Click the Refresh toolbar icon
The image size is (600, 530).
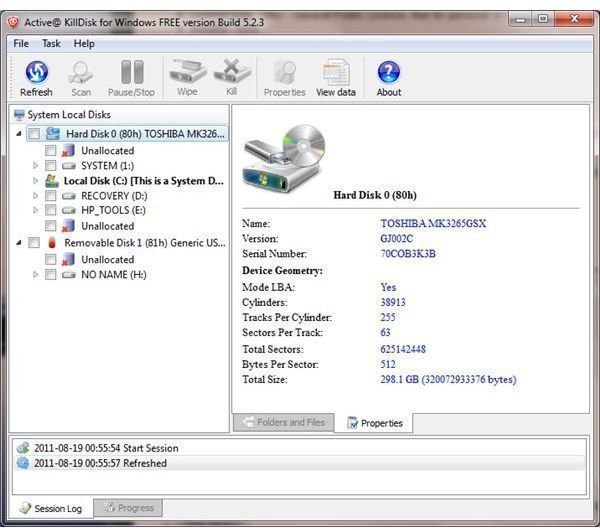click(36, 72)
